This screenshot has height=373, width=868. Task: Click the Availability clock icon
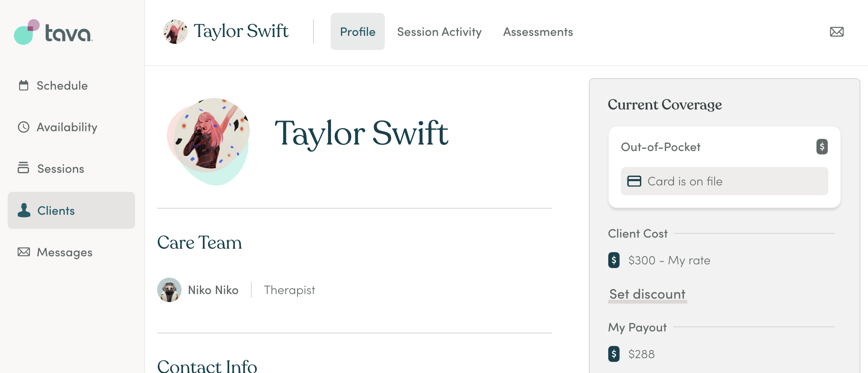point(24,127)
